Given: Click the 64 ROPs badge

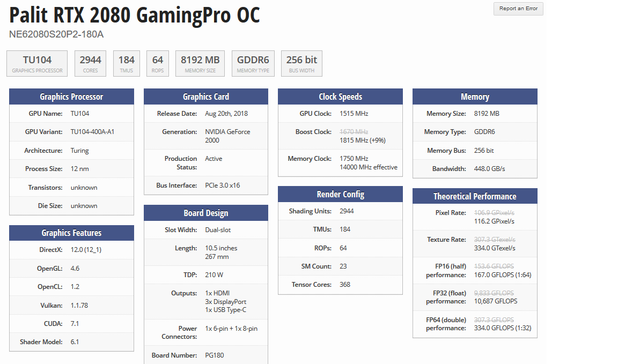Looking at the screenshot, I should [158, 63].
